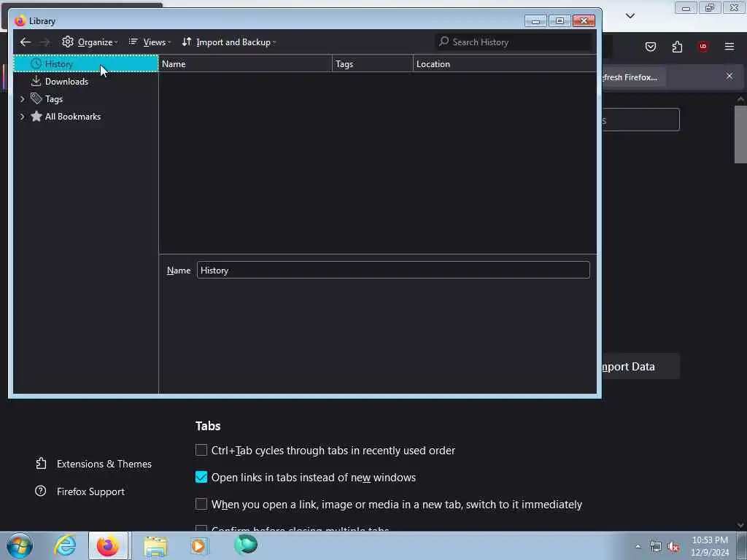The width and height of the screenshot is (747, 560).
Task: Select All Bookmarks in sidebar
Action: (86, 117)
